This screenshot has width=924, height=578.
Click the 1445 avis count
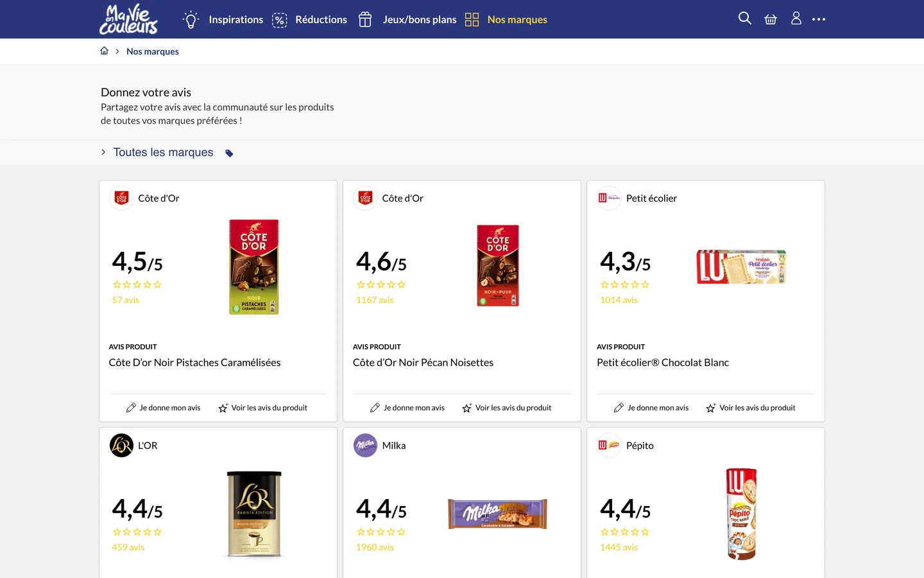pyautogui.click(x=619, y=547)
